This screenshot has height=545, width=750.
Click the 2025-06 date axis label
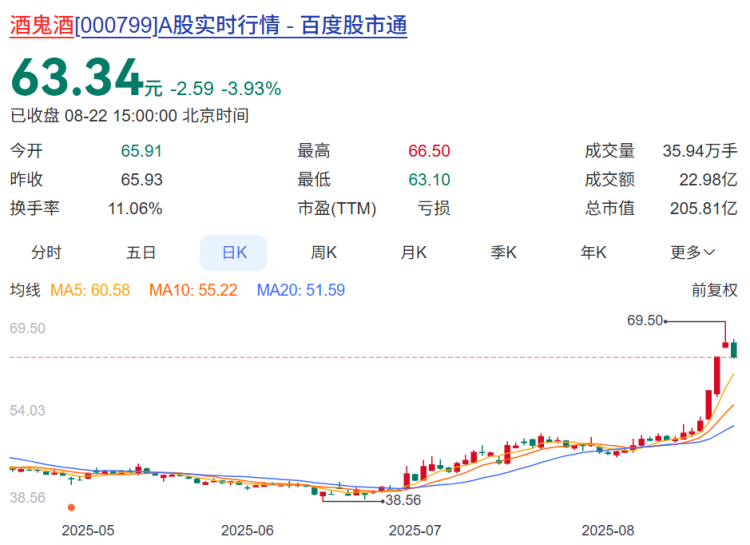point(247,530)
